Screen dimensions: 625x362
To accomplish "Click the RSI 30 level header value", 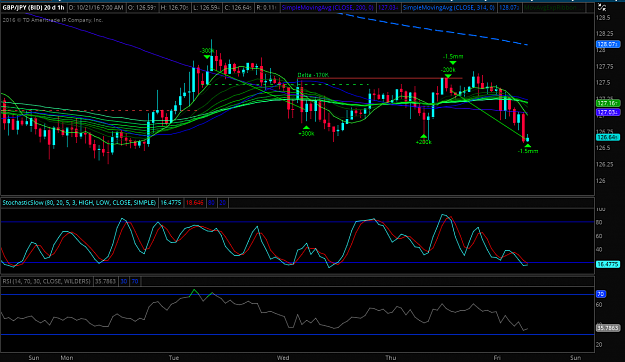I will click(124, 281).
